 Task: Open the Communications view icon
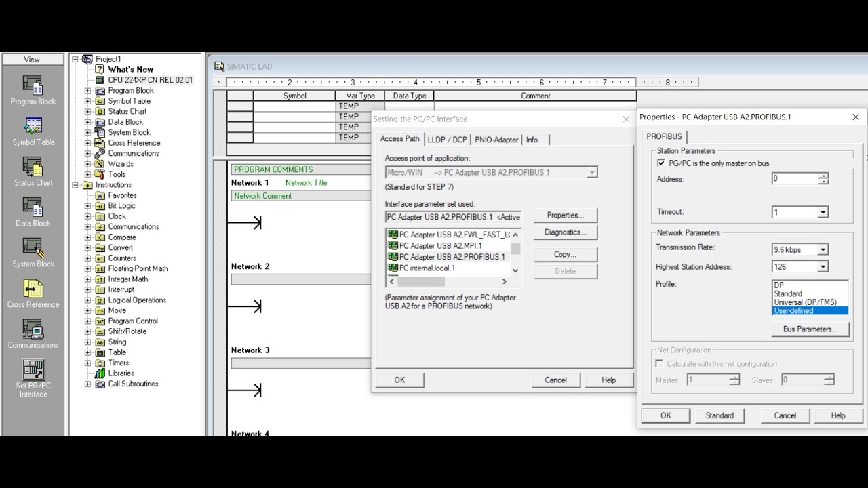[33, 329]
